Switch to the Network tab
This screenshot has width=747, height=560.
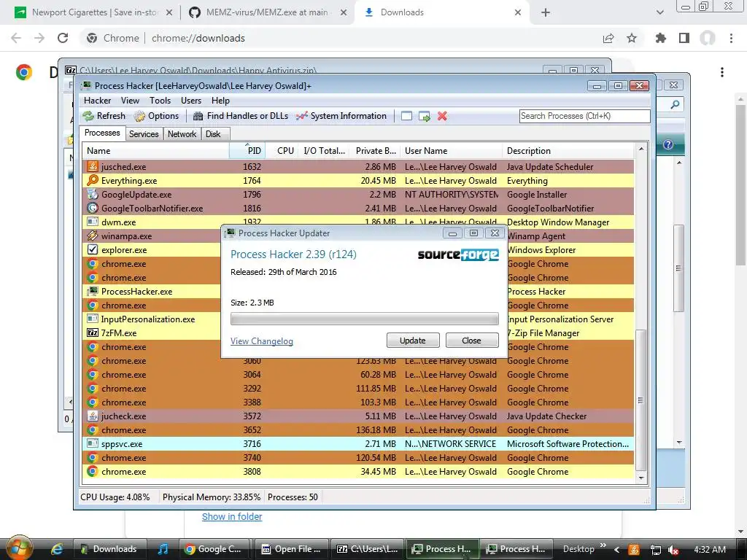click(182, 134)
